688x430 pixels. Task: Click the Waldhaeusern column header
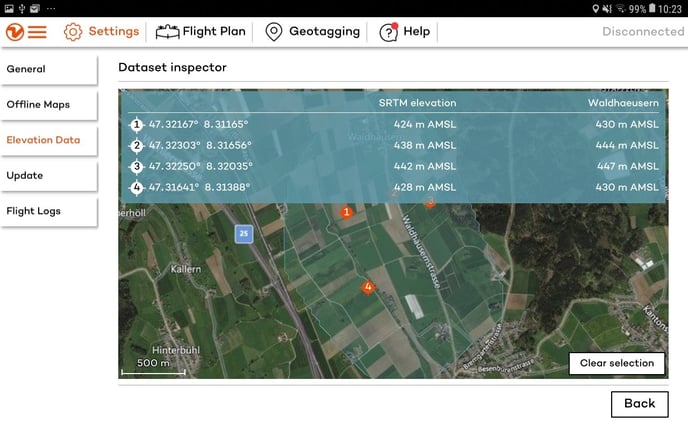(622, 102)
